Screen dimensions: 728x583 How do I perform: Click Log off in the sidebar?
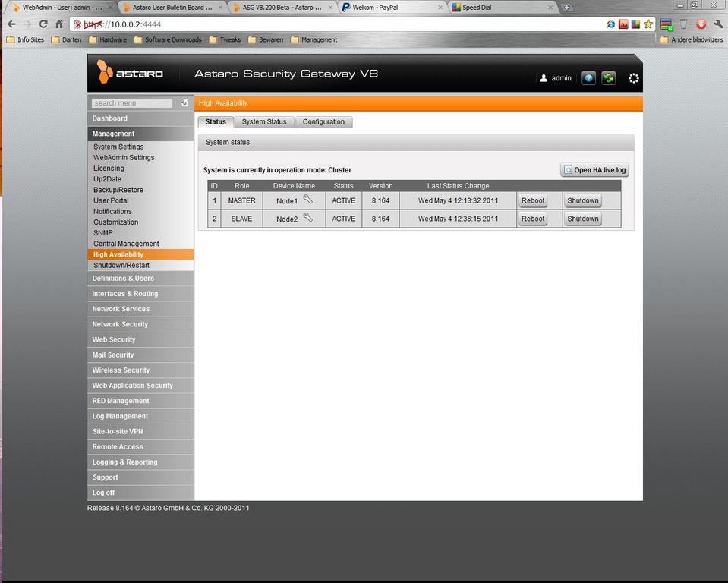pos(140,493)
